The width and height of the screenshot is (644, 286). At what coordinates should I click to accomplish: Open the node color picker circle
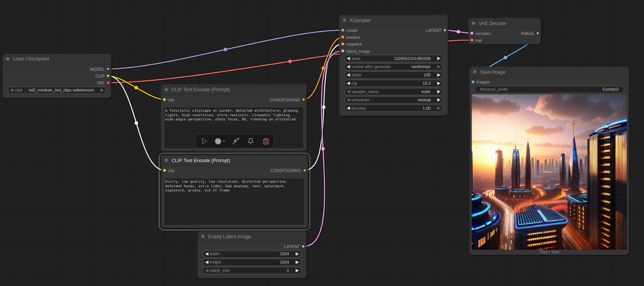pos(219,141)
